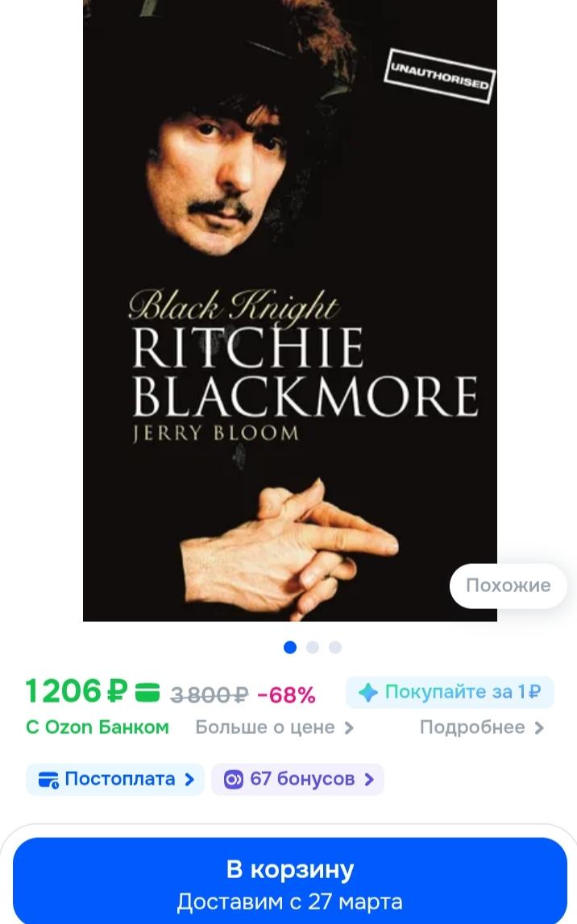
Task: Select the third image pagination dot
Action: (x=335, y=647)
